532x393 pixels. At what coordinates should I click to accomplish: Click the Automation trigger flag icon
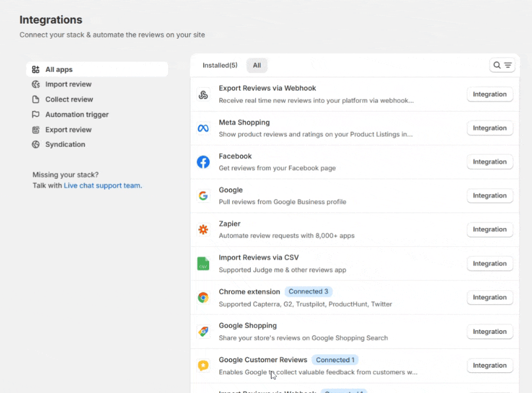[36, 115]
